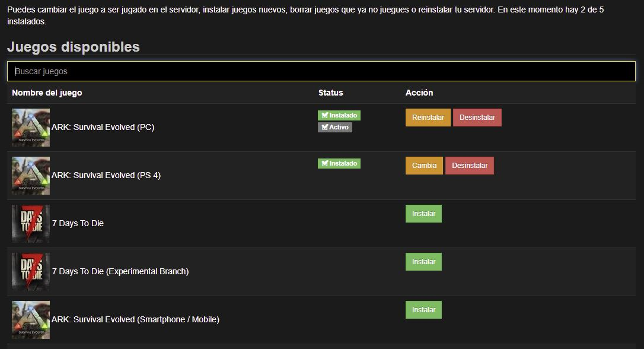Click the Instalado badge for ARK (PS 4)
Screen dimensions: 644x349
pos(339,164)
